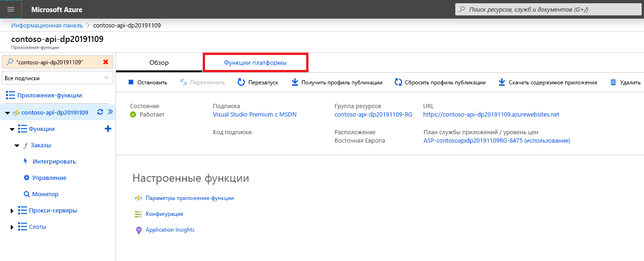Click the Сбросить профиль публикации button label
The width and height of the screenshot is (644, 261).
pos(445,82)
